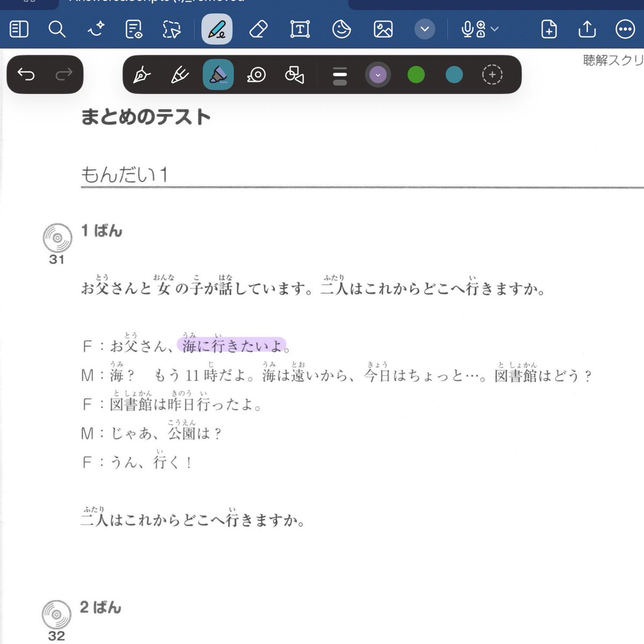Expand the recording options chevron
644x644 pixels.
495,29
